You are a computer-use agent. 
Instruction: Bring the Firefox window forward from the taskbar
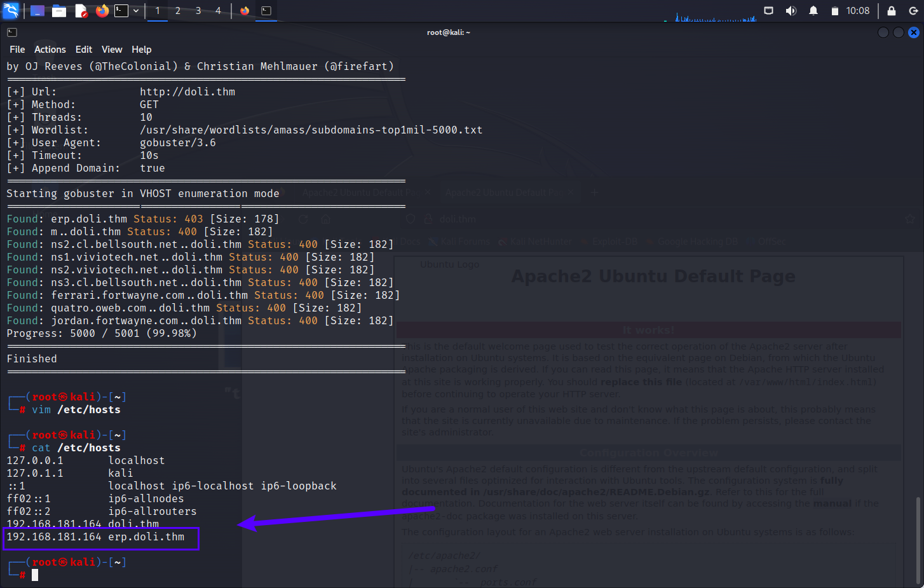[x=245, y=11]
